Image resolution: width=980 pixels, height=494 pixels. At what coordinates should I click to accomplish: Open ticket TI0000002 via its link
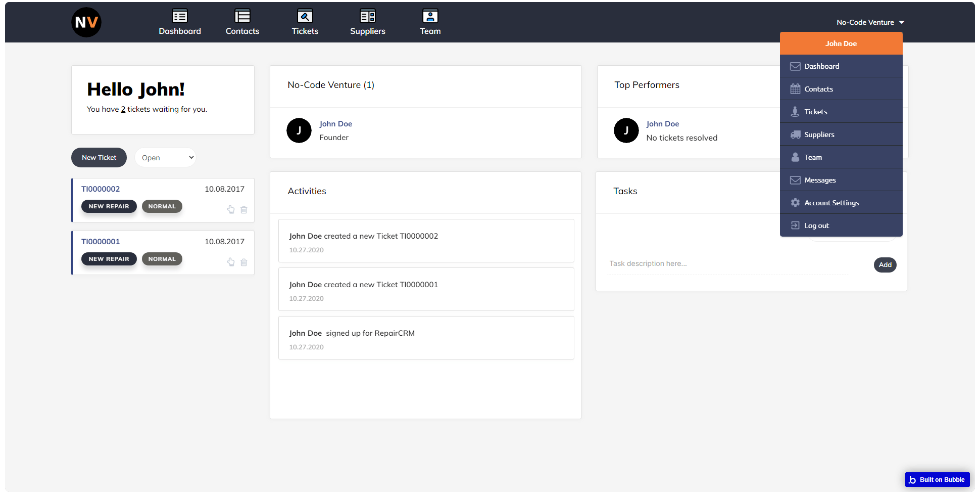[101, 189]
